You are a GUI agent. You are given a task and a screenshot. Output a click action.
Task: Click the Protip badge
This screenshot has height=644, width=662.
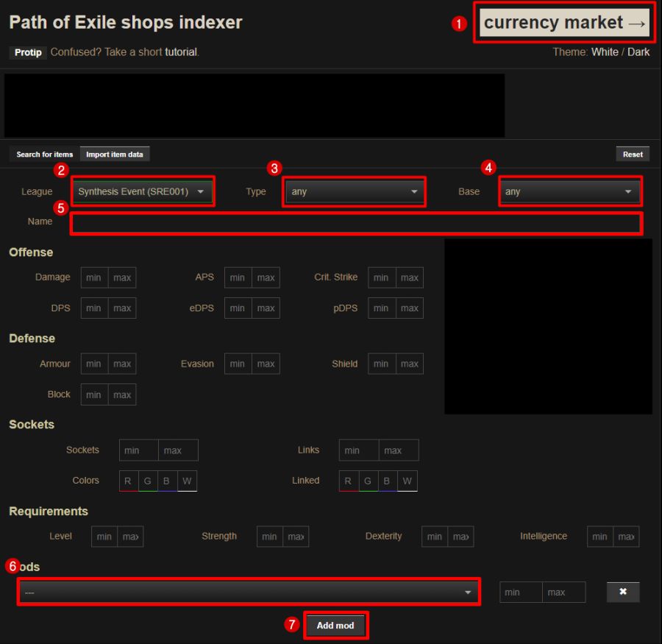click(x=28, y=52)
